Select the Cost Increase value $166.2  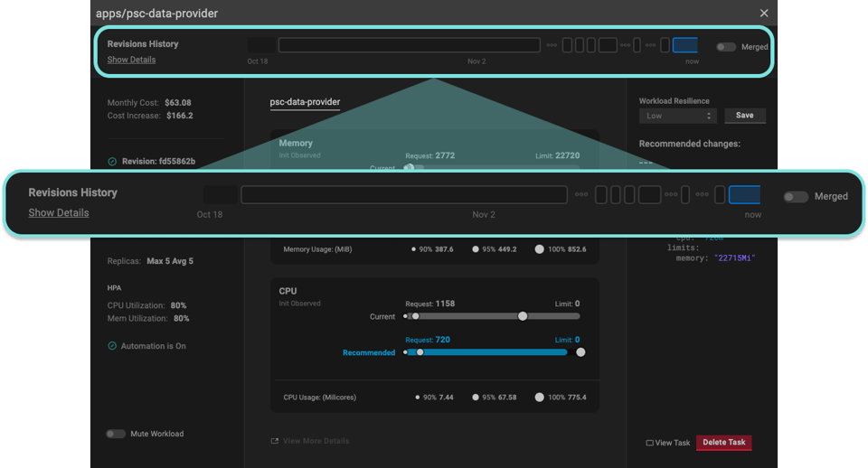(x=179, y=116)
